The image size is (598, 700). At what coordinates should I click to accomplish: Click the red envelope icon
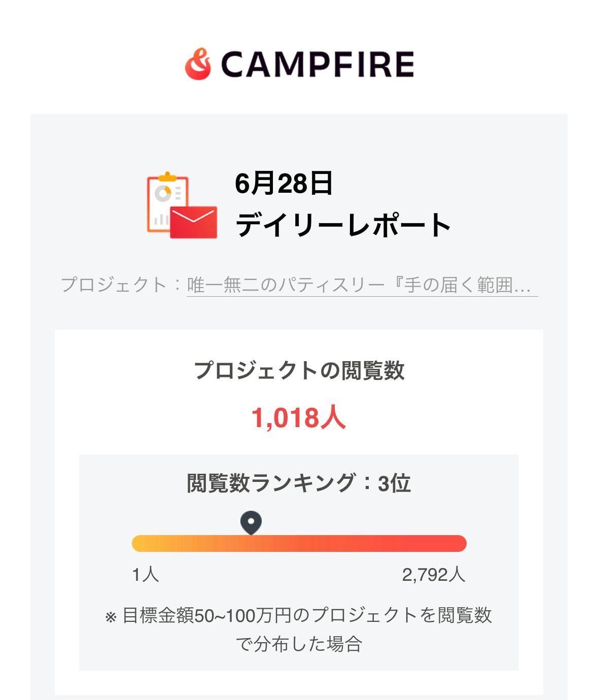point(193,222)
